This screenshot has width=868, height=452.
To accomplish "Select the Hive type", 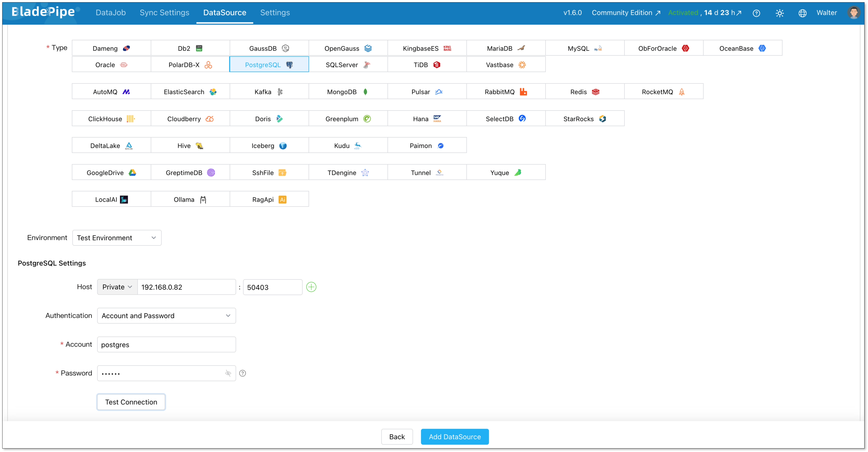I will pyautogui.click(x=190, y=146).
